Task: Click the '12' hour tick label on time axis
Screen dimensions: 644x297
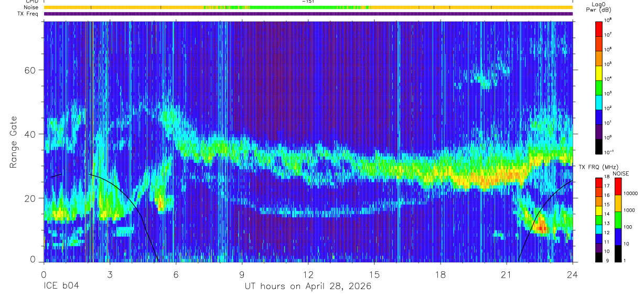Action: pyautogui.click(x=308, y=274)
